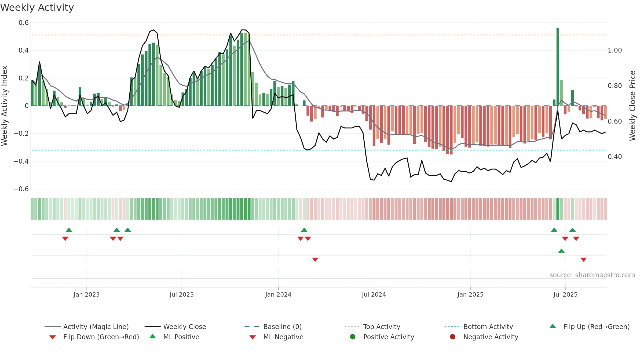Toggle the Activity (Magic Line) legend entry
Viewport: 644px width, 362px height.
coord(87,327)
